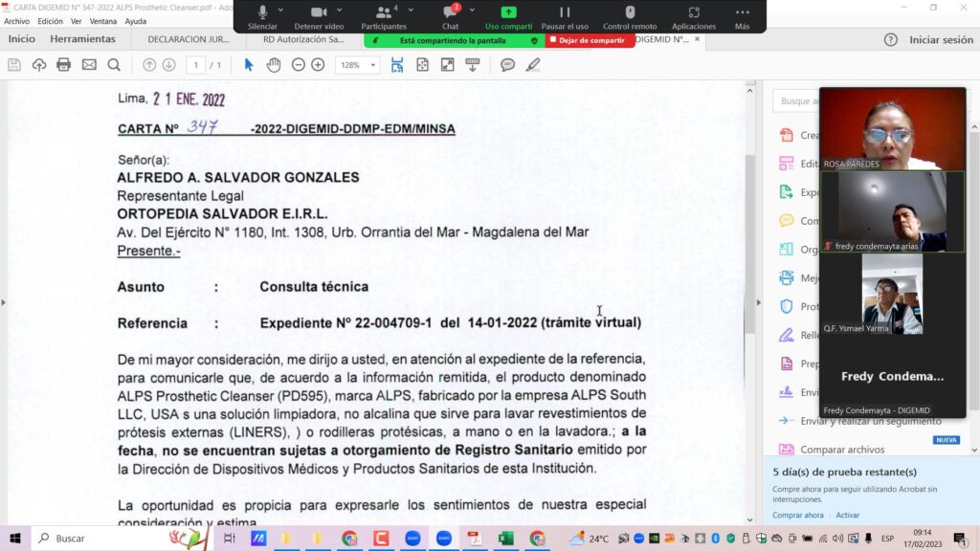
Task: Open Acrobat help question mark icon
Action: click(891, 39)
